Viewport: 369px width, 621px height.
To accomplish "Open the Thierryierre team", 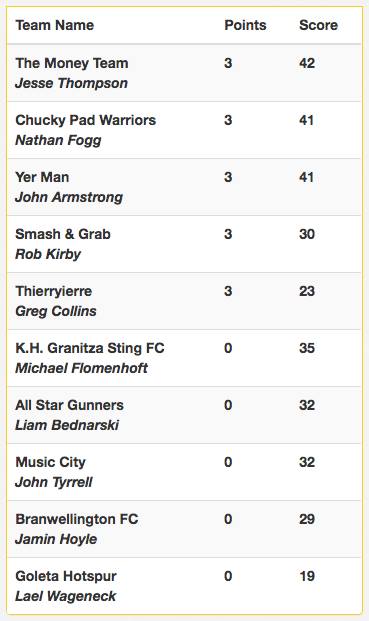I will 54,291.
